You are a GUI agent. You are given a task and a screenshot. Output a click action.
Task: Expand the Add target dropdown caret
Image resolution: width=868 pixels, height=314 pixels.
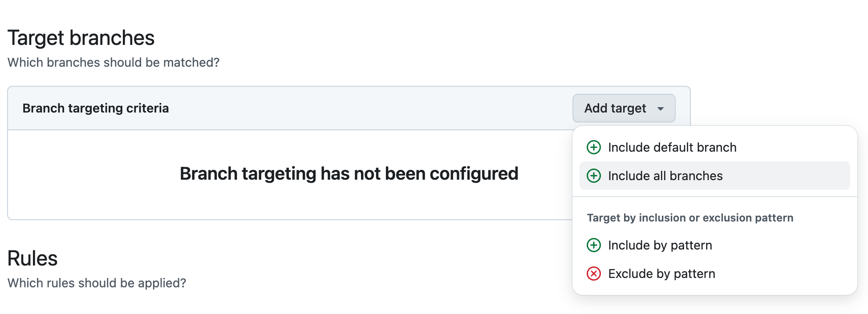point(661,109)
